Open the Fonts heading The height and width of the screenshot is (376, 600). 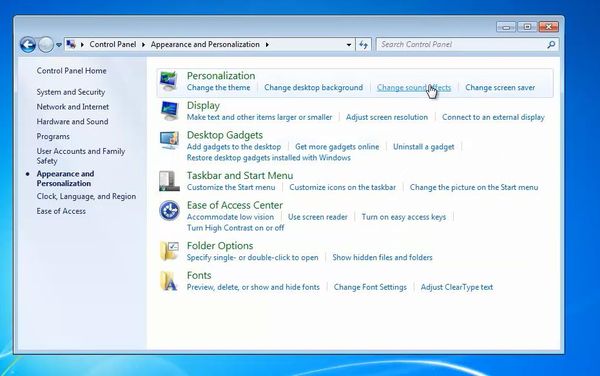click(x=199, y=275)
